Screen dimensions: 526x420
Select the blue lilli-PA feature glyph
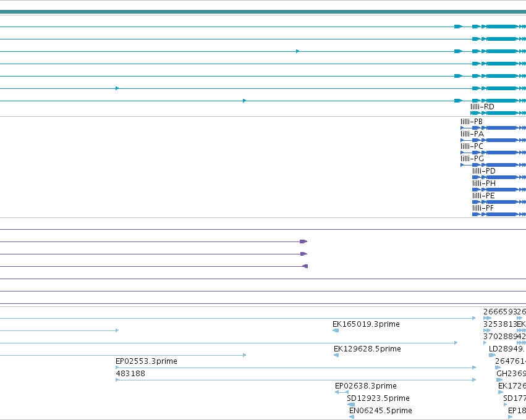point(493,140)
